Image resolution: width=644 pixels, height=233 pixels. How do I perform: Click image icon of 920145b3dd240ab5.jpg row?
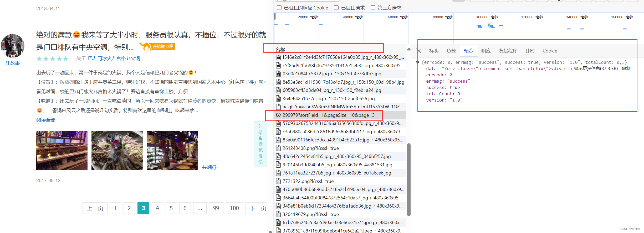278,165
